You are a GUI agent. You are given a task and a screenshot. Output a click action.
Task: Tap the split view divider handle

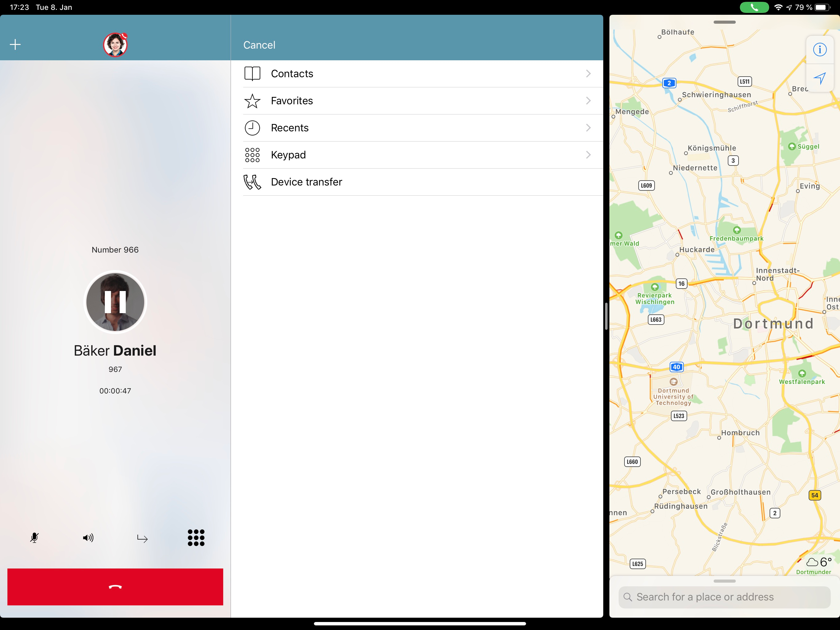(x=606, y=316)
